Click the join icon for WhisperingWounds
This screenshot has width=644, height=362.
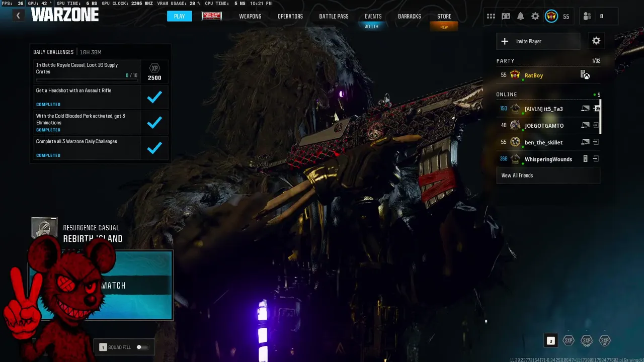pyautogui.click(x=596, y=159)
